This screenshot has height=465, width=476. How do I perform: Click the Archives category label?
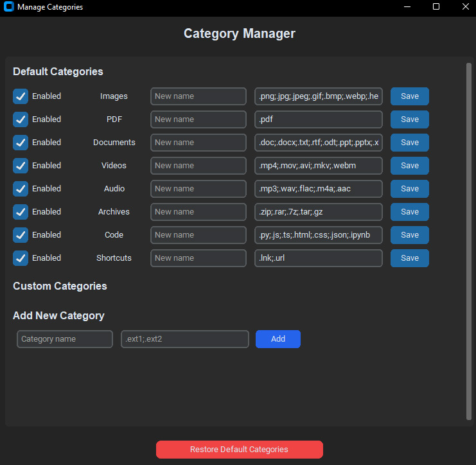click(114, 211)
